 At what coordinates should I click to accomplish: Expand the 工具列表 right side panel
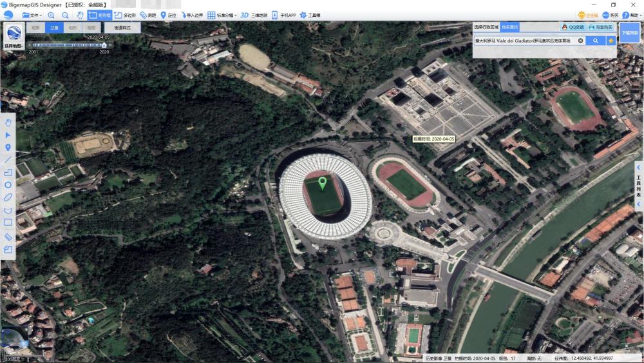point(638,186)
